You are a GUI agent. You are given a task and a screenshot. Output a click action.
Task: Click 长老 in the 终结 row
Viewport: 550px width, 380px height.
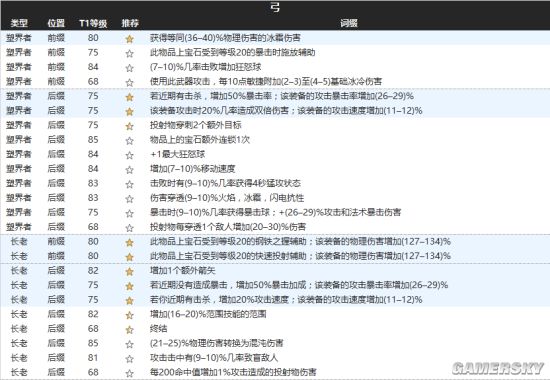[x=19, y=329]
